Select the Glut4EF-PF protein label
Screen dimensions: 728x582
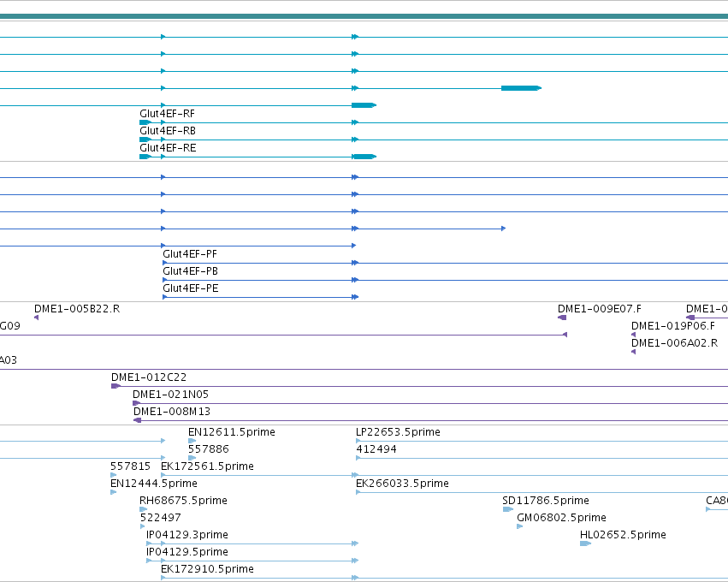[x=190, y=254]
